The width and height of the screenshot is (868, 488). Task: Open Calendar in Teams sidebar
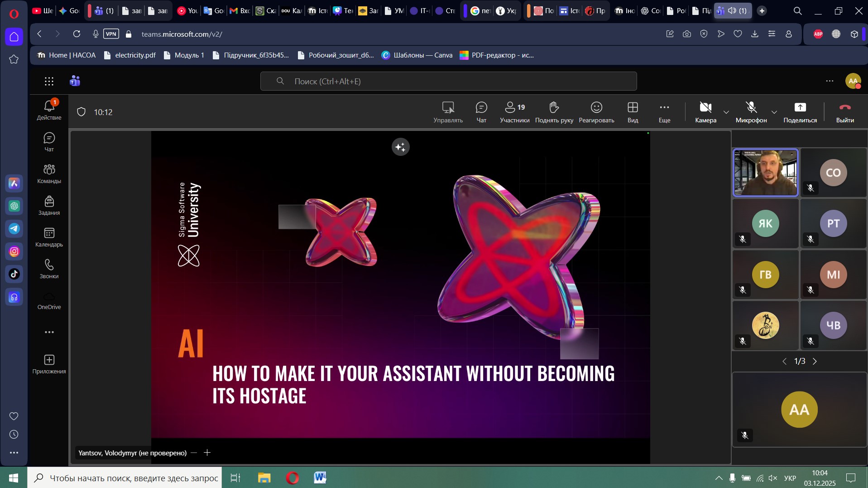[49, 237]
